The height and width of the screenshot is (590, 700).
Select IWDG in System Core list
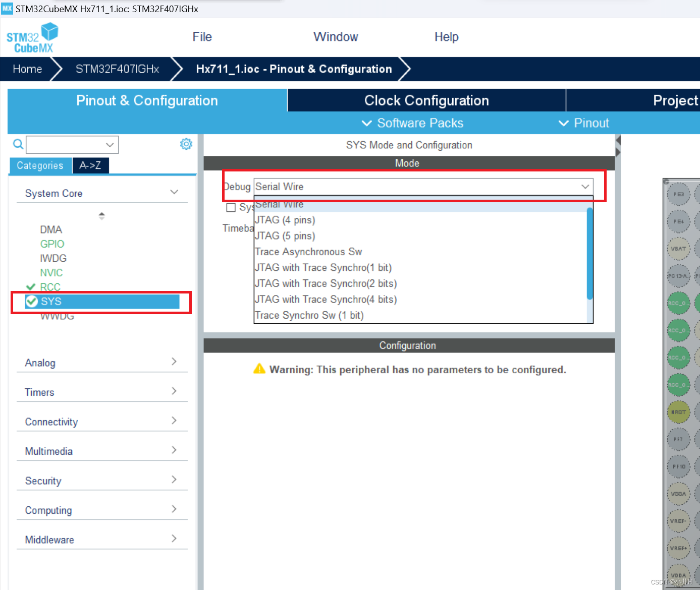(53, 258)
